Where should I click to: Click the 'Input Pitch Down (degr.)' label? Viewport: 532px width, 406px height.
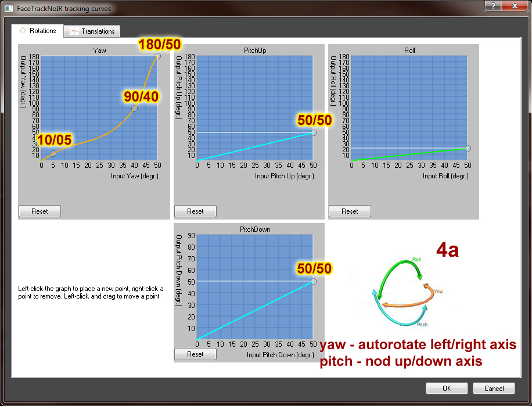click(x=281, y=355)
